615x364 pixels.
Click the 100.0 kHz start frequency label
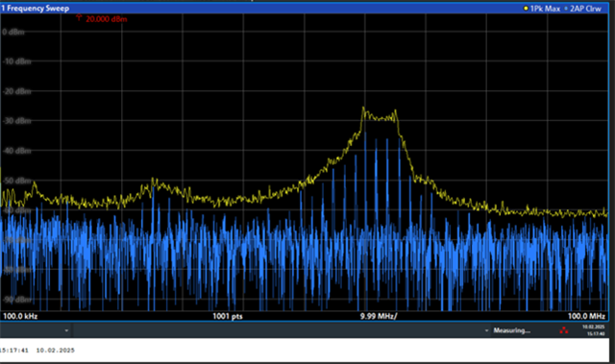pyautogui.click(x=20, y=316)
